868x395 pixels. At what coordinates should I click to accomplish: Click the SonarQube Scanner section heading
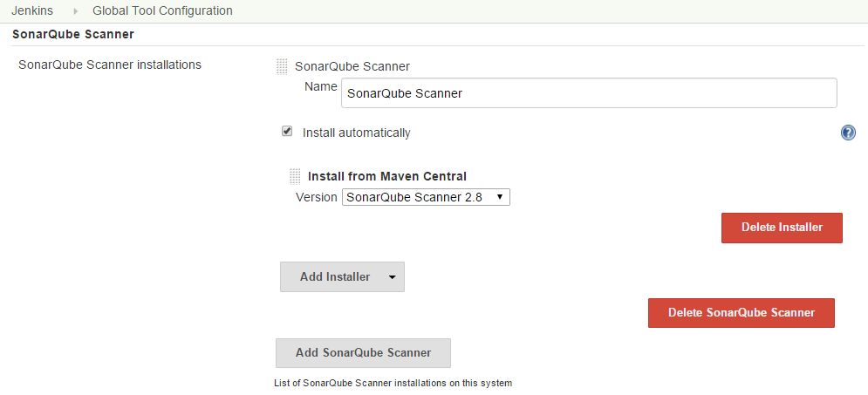(x=73, y=34)
